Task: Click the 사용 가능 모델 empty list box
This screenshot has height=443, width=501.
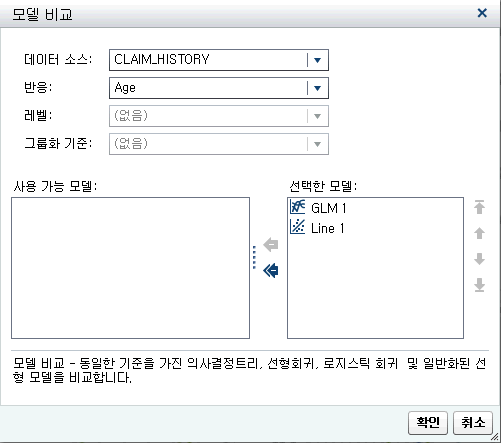Action: tap(130, 268)
